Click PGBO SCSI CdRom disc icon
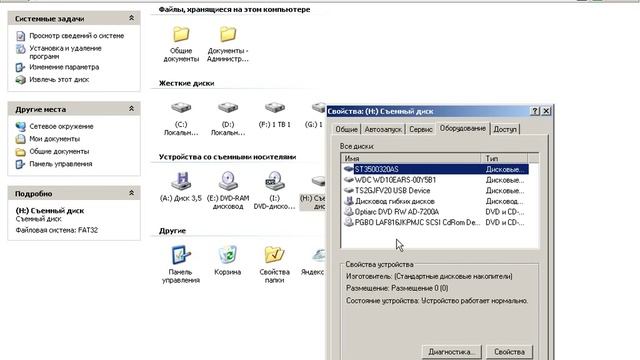 click(349, 222)
